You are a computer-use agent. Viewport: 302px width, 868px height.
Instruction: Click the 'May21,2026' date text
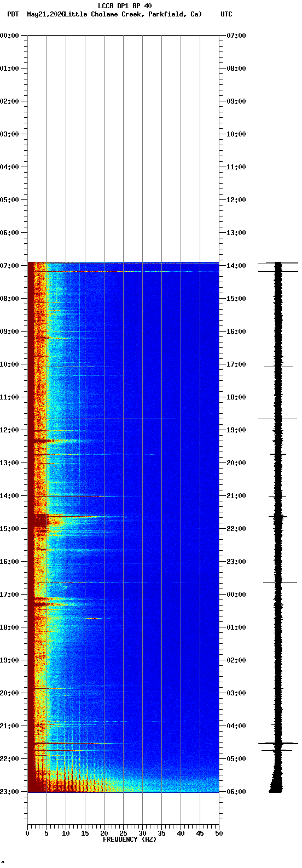click(x=45, y=14)
